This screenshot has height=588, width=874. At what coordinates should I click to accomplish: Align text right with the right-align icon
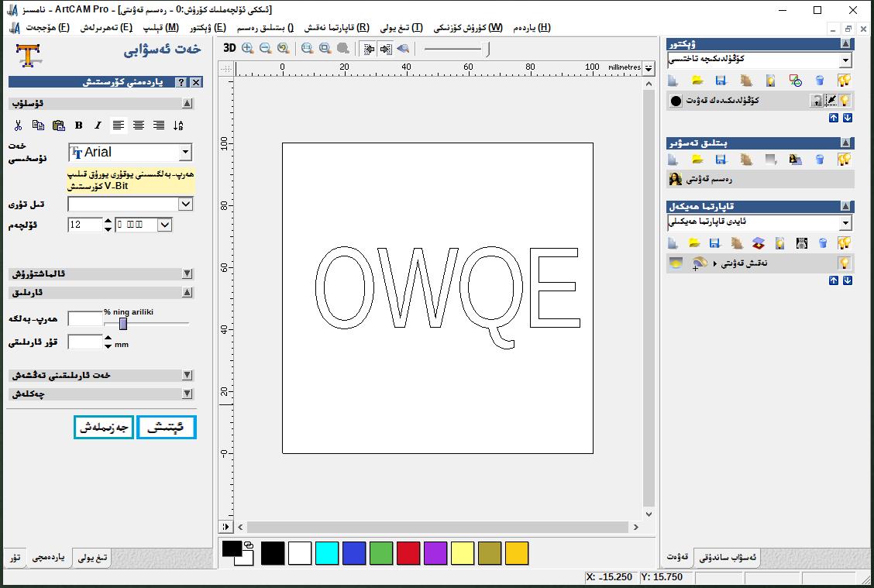pos(159,126)
